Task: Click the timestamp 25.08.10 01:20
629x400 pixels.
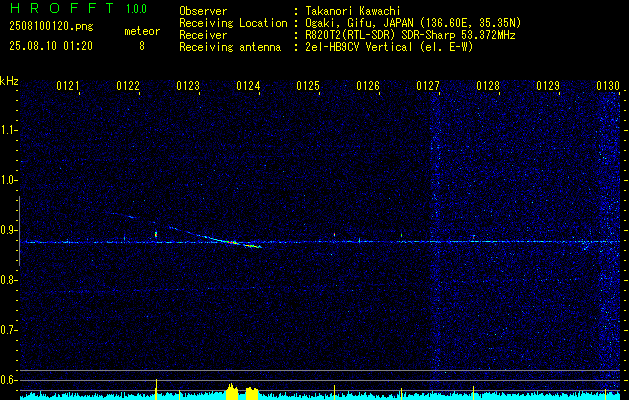Action: coord(51,46)
